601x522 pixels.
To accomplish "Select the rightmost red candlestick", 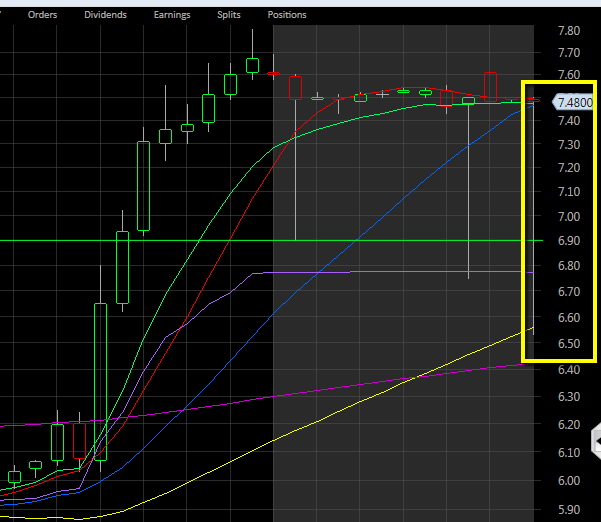I will pos(491,86).
